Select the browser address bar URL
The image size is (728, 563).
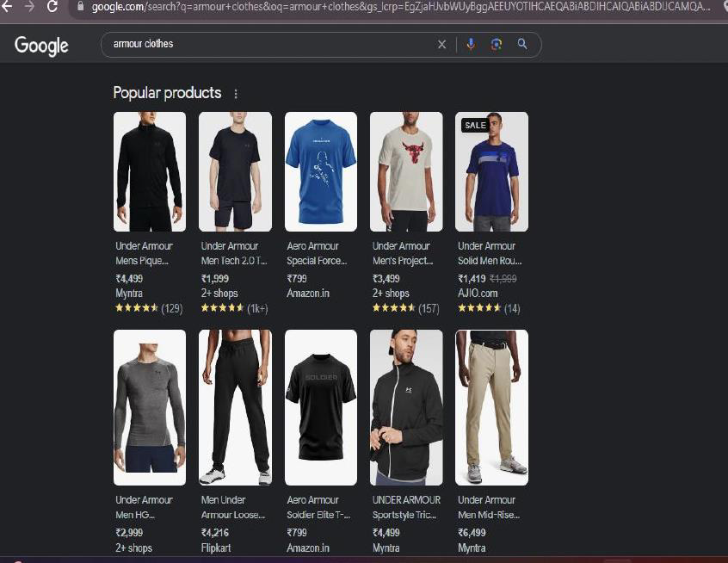coord(401,7)
